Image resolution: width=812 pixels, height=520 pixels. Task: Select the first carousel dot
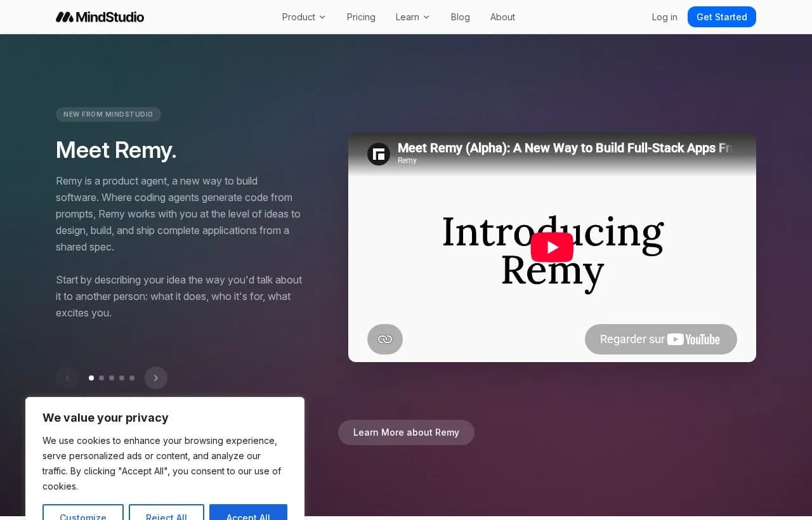click(x=91, y=378)
